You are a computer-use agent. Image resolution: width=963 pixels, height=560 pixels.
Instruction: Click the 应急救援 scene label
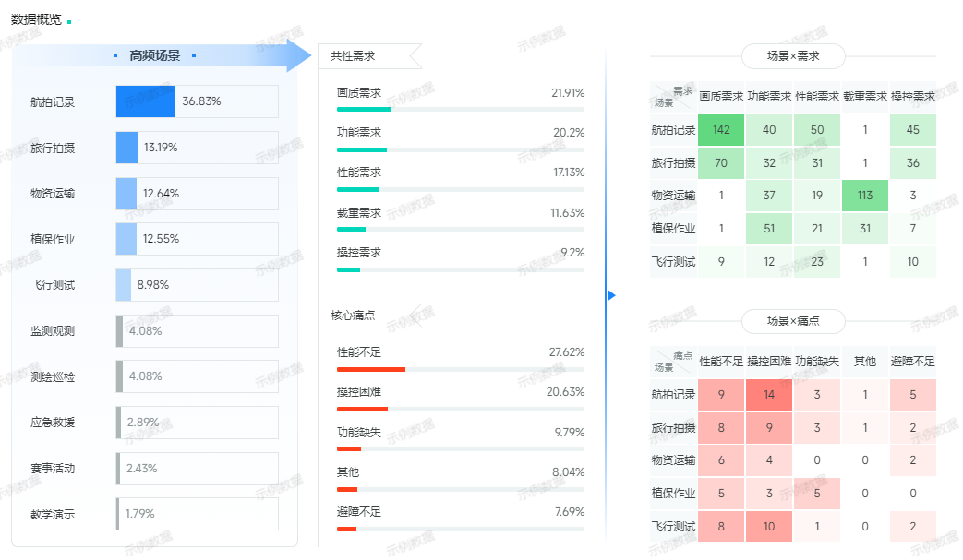click(x=53, y=423)
